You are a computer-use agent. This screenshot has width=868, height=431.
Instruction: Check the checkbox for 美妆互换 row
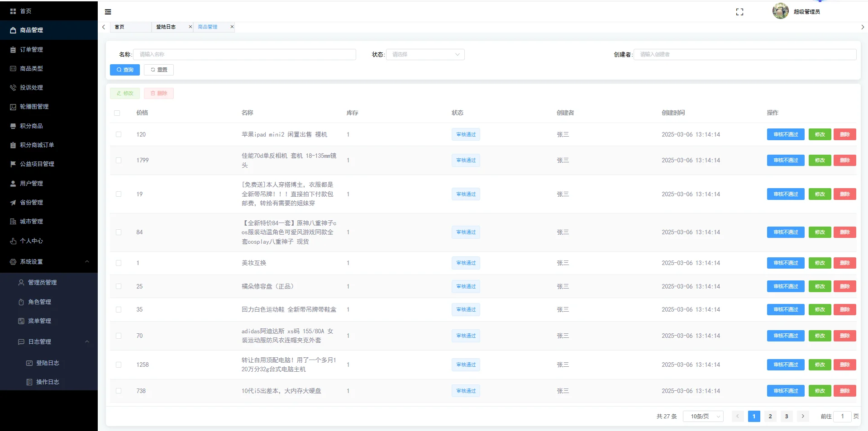[119, 263]
